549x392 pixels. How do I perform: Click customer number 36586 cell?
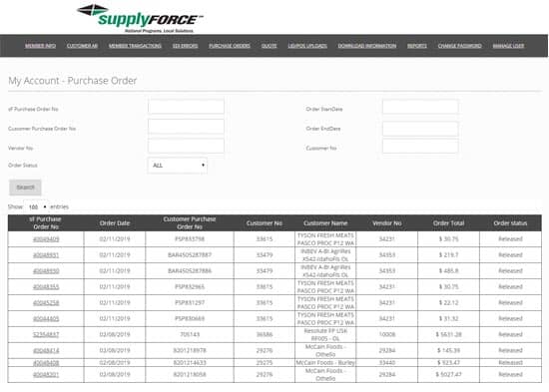265,334
